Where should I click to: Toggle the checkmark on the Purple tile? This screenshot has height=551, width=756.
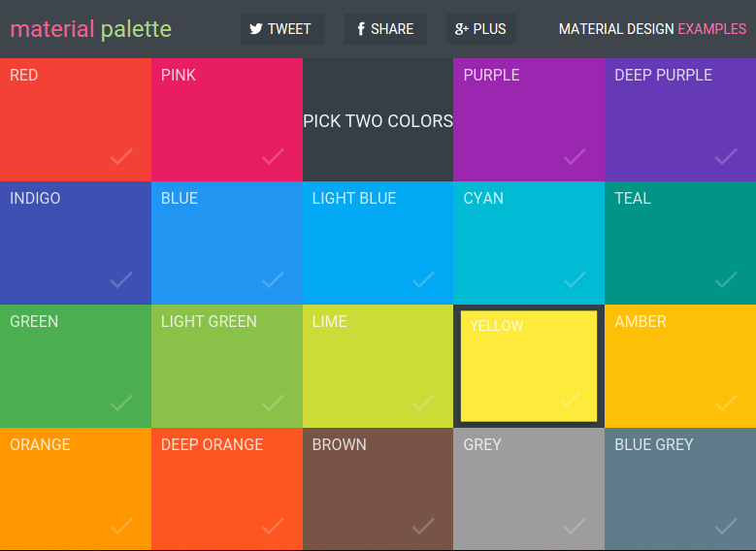point(575,156)
